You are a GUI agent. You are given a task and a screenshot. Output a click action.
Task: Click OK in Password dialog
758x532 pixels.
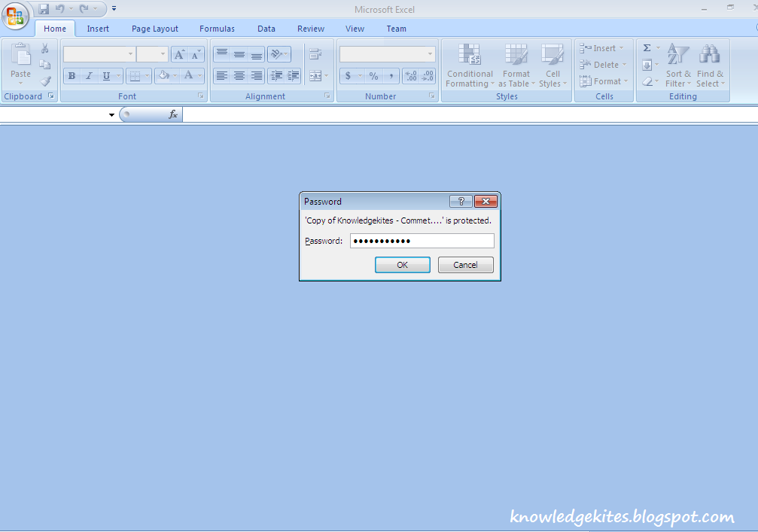click(x=402, y=265)
